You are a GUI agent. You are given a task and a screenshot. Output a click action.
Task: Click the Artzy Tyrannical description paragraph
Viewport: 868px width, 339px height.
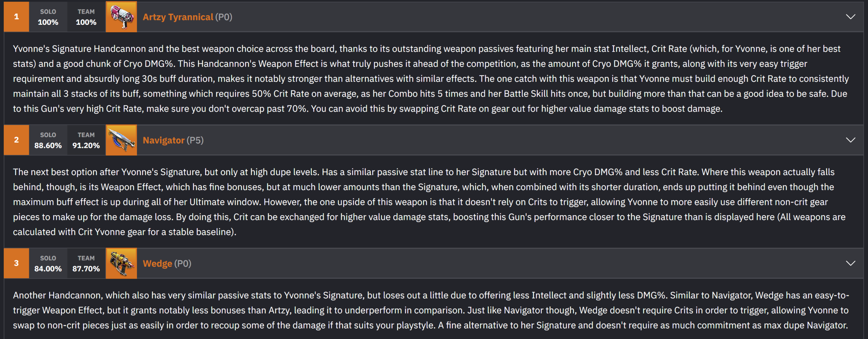pos(431,79)
